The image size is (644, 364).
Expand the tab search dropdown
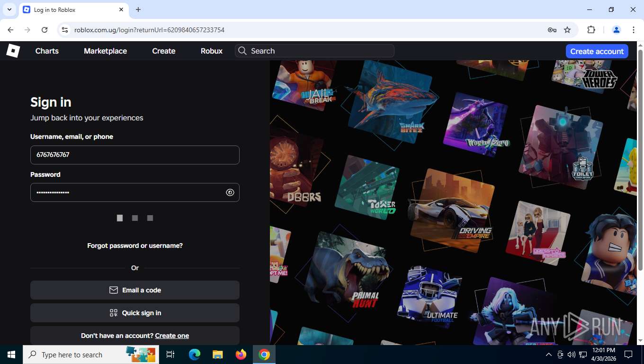[x=9, y=9]
